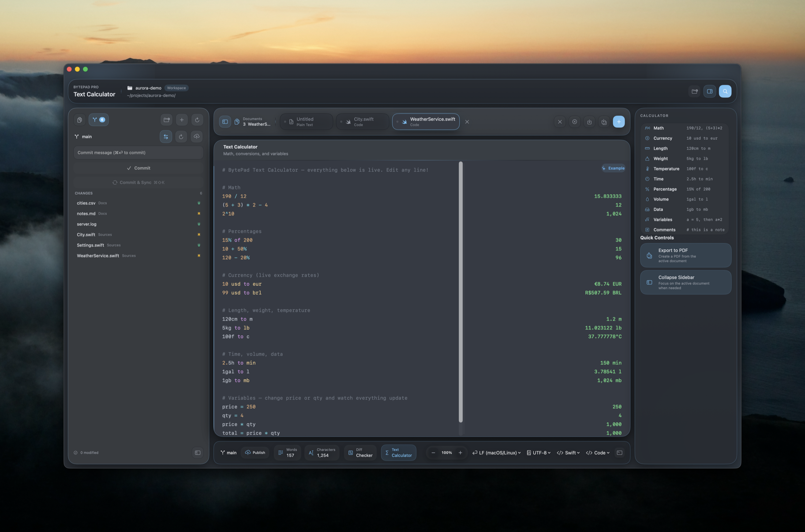Toggle the right panel layout icon in header
The width and height of the screenshot is (805, 532).
coord(709,91)
